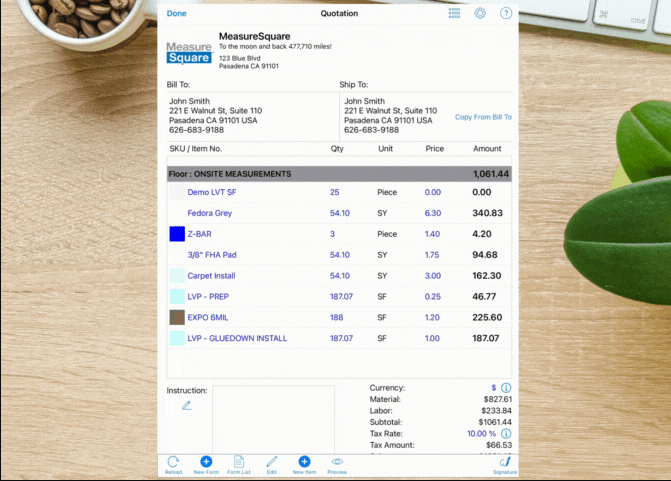This screenshot has width=671, height=481.
Task: Open the list view icon in header
Action: click(x=454, y=13)
